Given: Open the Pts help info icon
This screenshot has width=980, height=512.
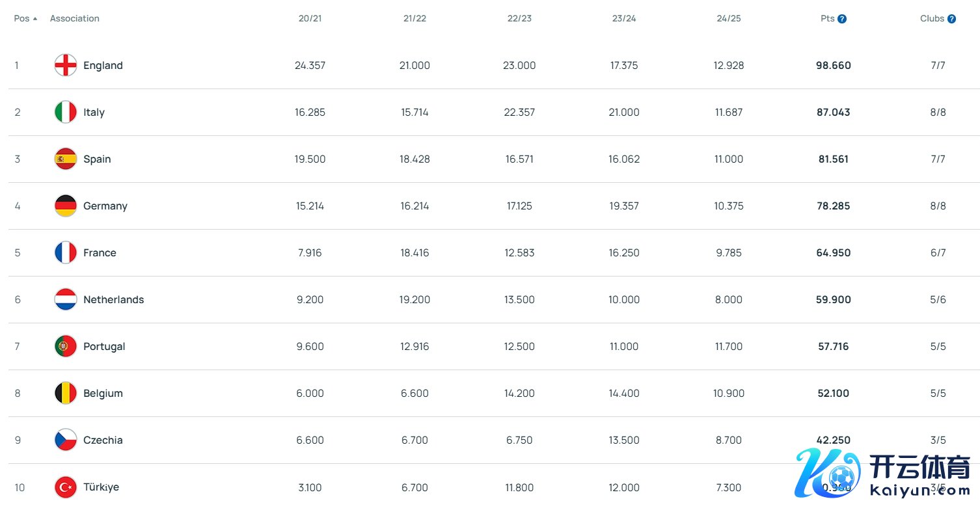Looking at the screenshot, I should coord(842,19).
